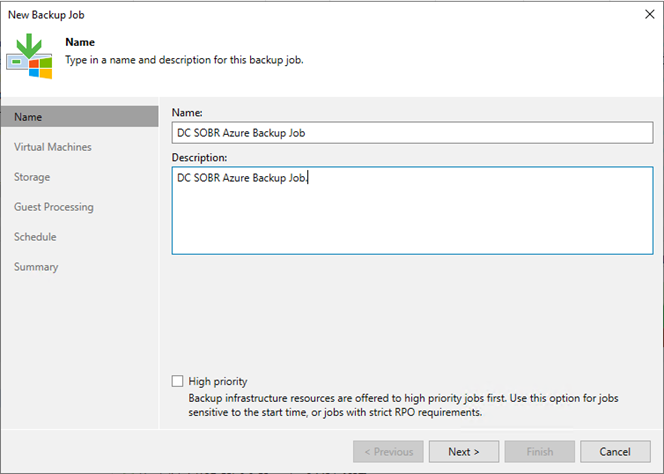This screenshot has height=474, width=664.
Task: Select the Name wizard step
Action: (80, 116)
